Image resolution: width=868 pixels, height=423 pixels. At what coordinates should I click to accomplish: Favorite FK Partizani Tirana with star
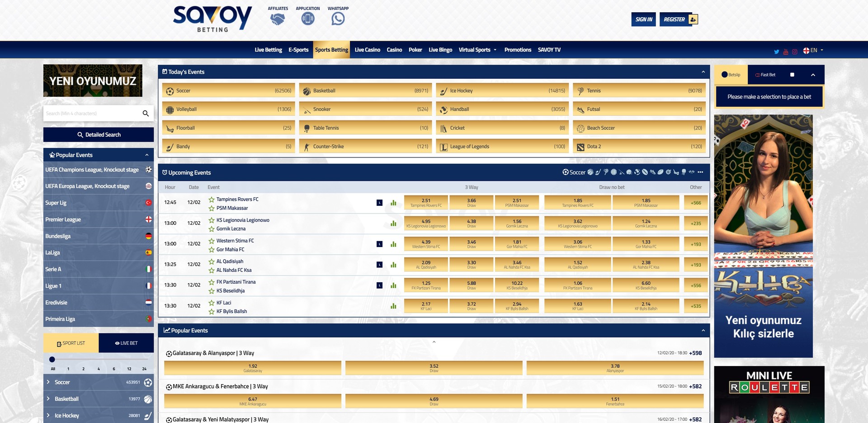211,282
